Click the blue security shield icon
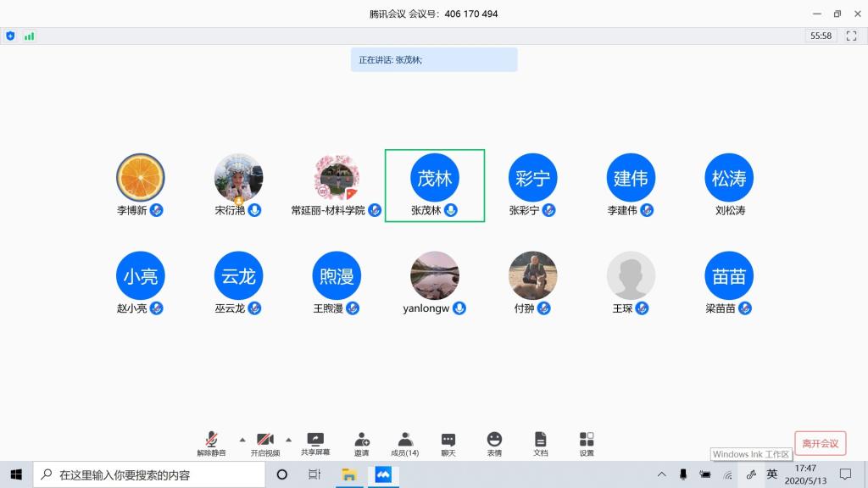 click(10, 36)
